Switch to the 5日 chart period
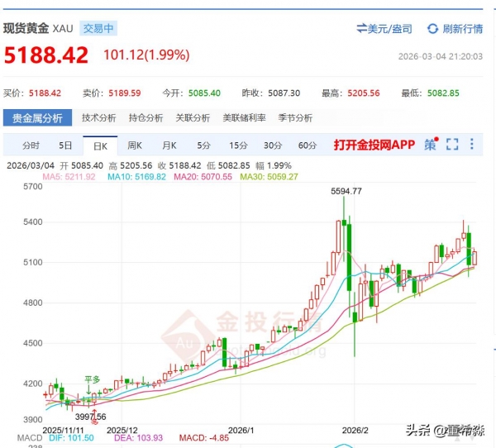 coord(66,145)
